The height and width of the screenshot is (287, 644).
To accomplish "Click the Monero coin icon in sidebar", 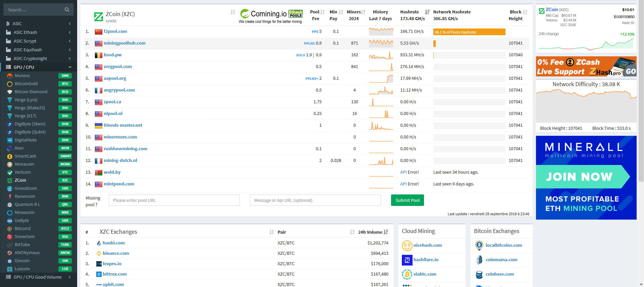I will pyautogui.click(x=10, y=76).
